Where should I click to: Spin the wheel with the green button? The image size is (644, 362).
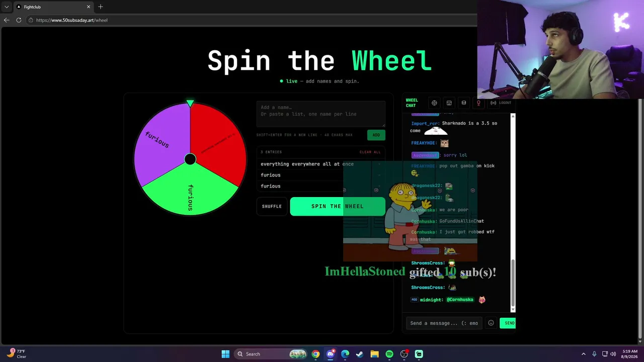click(338, 206)
